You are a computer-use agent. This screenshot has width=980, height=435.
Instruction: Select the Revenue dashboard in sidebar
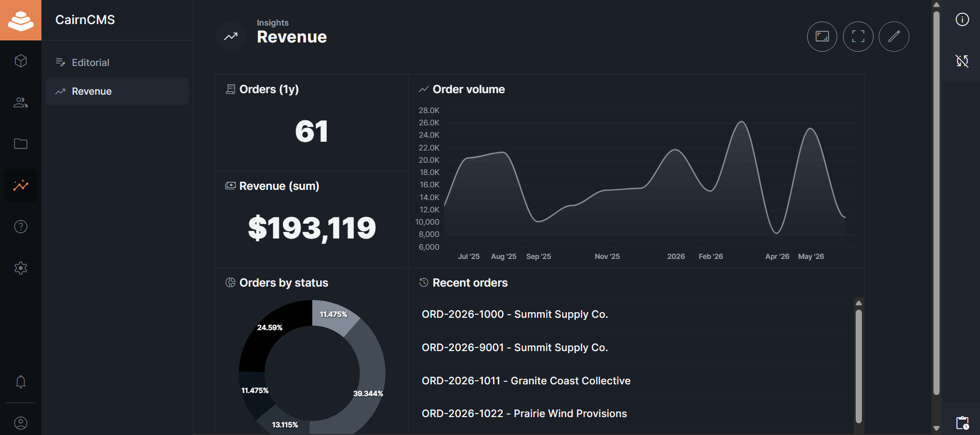pos(117,92)
